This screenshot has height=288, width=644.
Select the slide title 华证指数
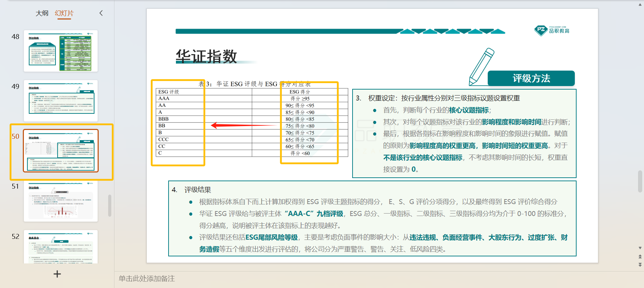tap(206, 56)
